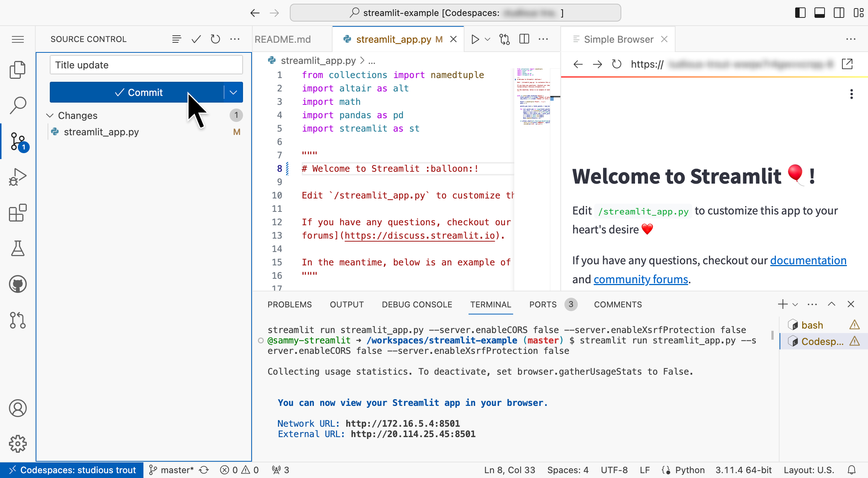868x478 pixels.
Task: Click the commit message input field
Action: (146, 65)
